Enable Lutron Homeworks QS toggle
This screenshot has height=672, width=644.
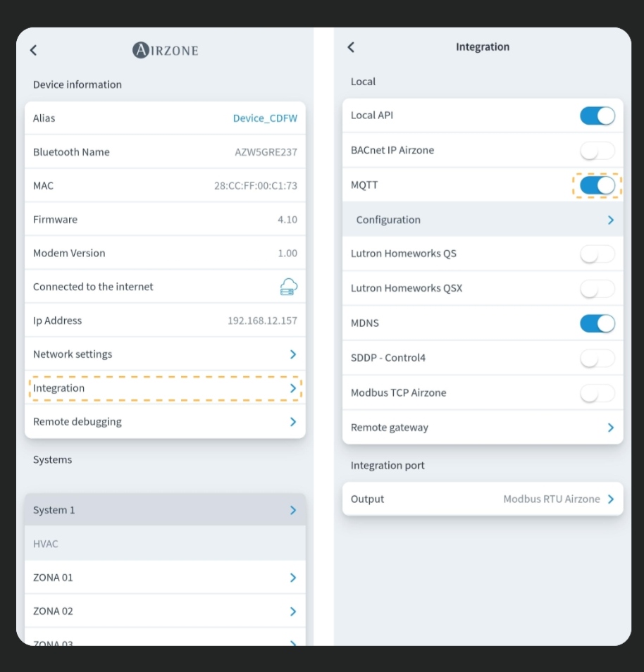pyautogui.click(x=597, y=254)
